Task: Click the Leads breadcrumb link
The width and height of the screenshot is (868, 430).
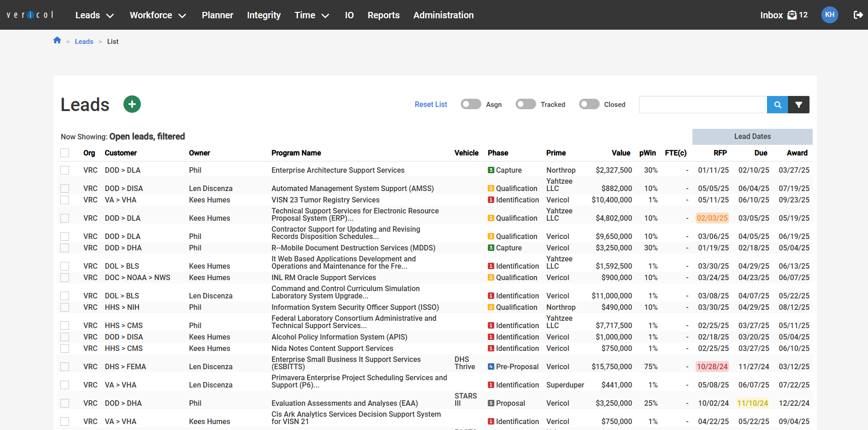Action: click(84, 42)
